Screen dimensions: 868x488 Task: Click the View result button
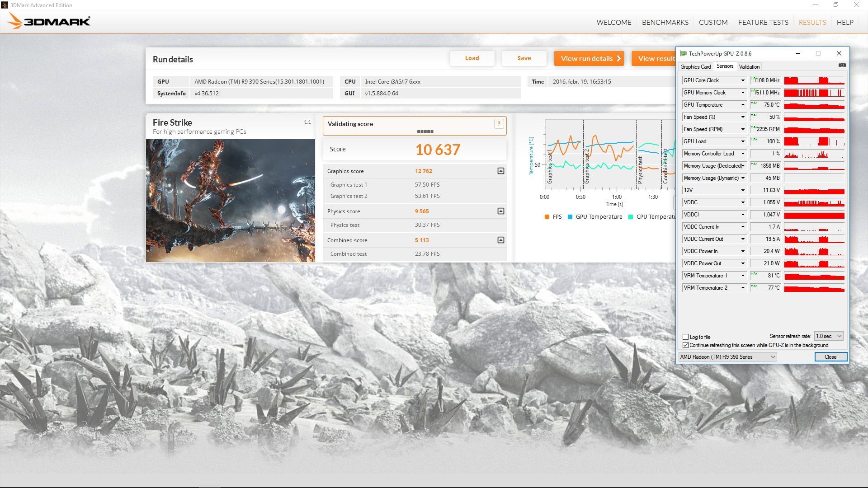[x=654, y=58]
